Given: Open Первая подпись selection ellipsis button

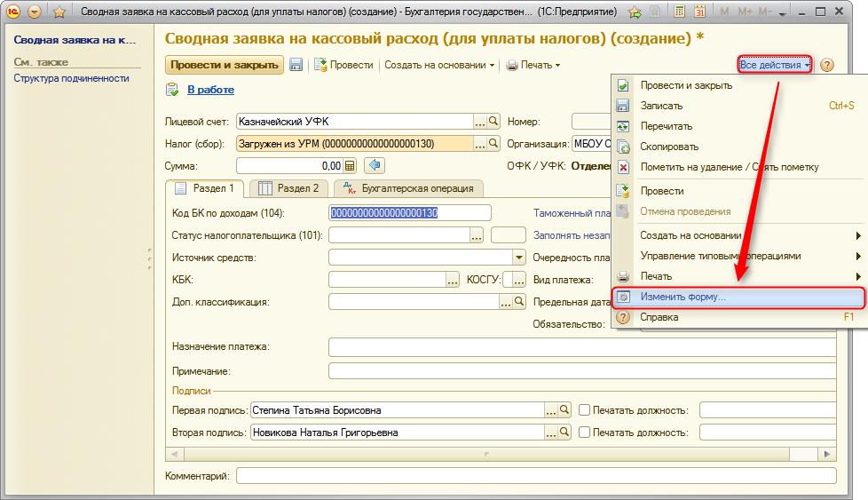Looking at the screenshot, I should (x=550, y=410).
